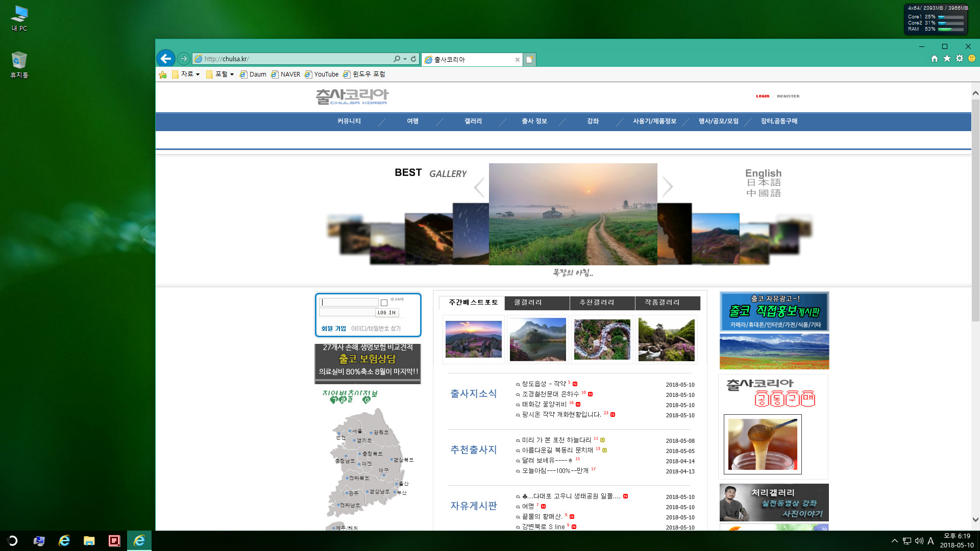Open the 미리 가 본 포천 하늘다리 post
The image size is (980, 551).
click(556, 440)
